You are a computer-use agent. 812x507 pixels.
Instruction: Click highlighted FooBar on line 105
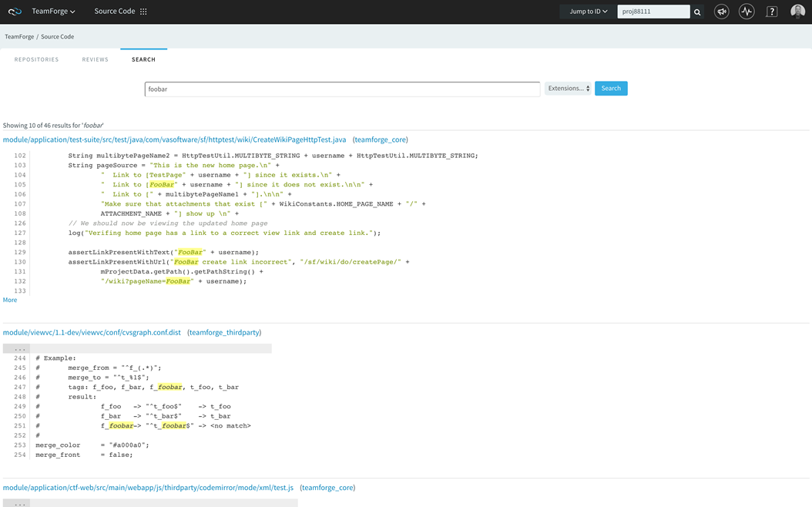(162, 184)
